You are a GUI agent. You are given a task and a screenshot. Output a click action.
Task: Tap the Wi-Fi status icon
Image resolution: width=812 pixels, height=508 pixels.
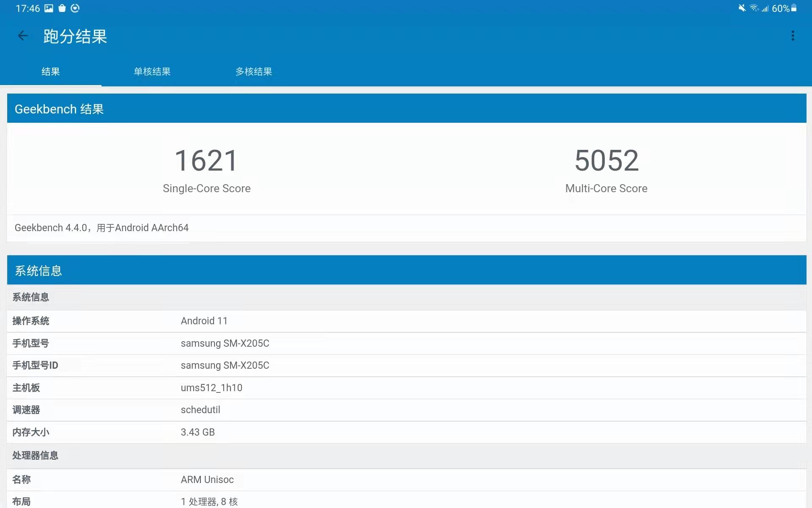754,8
